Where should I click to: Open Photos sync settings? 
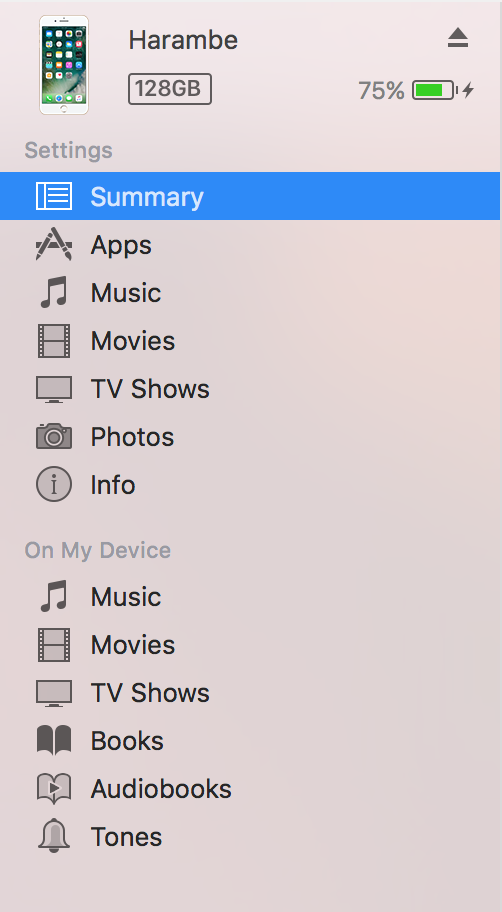250,437
